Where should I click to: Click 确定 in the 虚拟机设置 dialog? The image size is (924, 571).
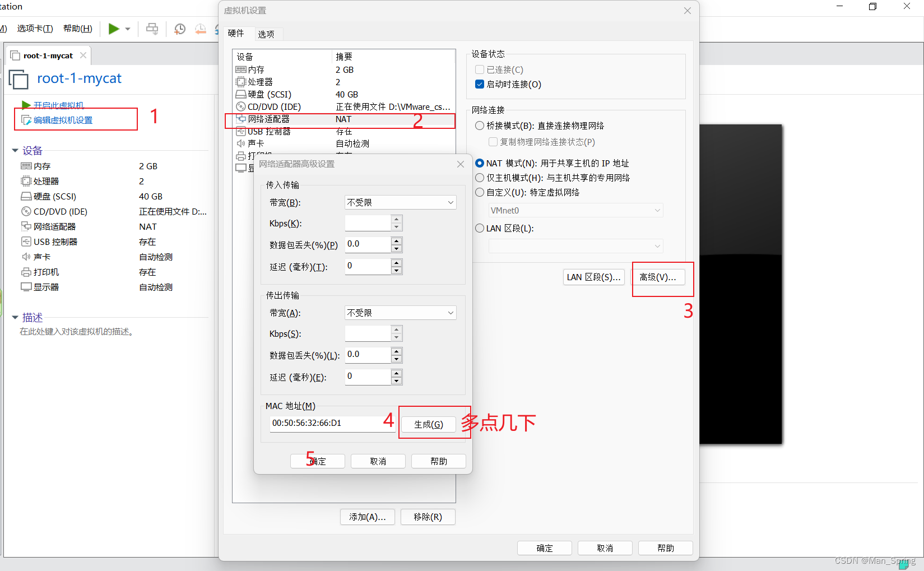pos(545,548)
